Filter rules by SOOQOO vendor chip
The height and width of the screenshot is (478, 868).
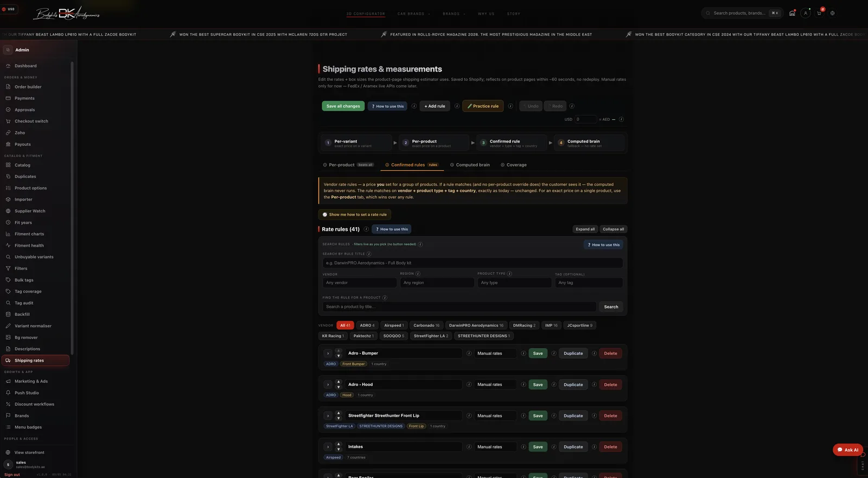pos(394,336)
